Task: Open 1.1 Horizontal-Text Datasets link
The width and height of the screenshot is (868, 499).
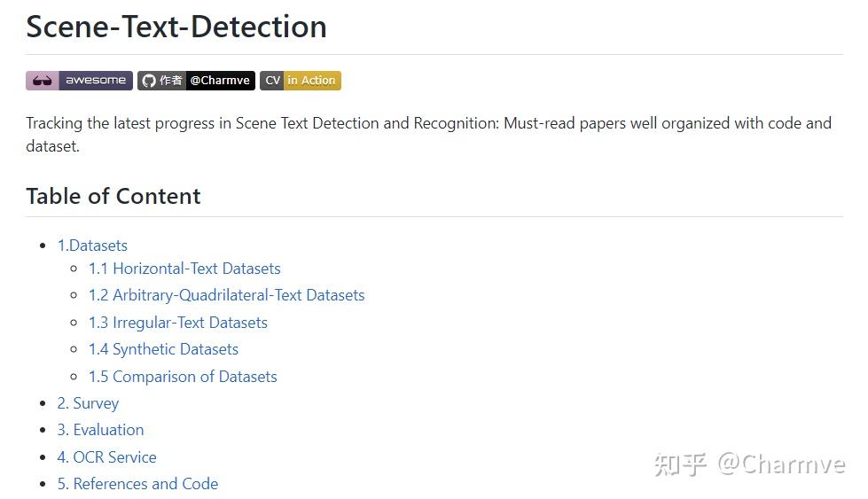Action: pos(184,269)
